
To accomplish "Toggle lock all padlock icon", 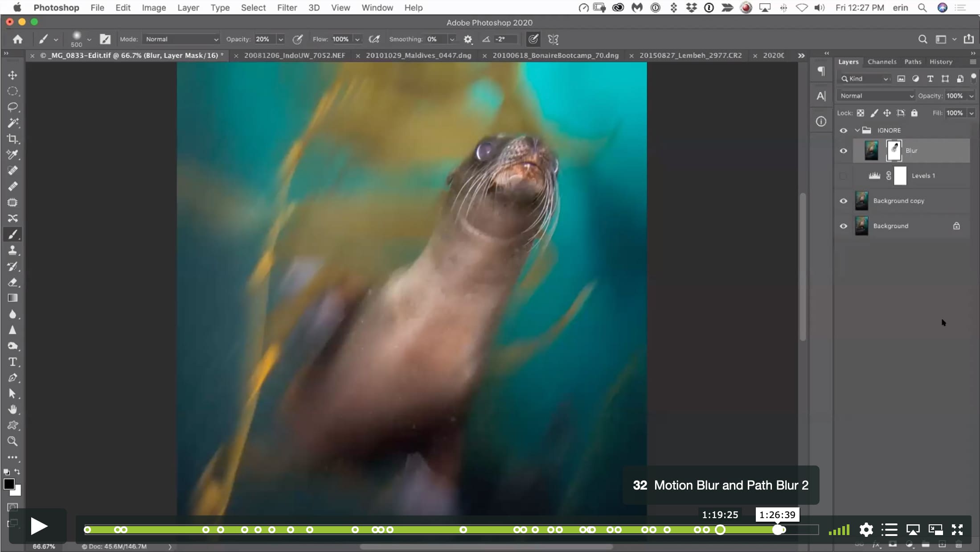I will click(914, 113).
